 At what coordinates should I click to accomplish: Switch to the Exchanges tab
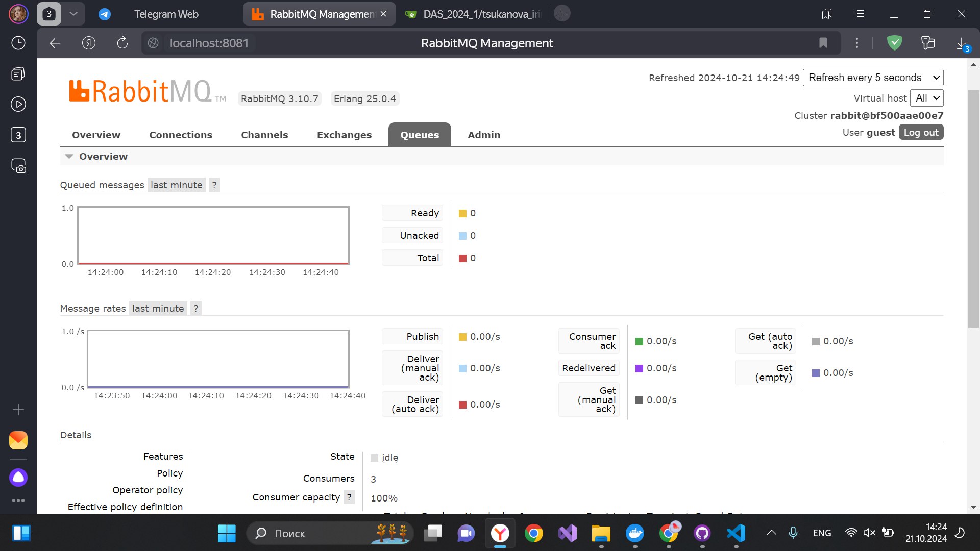tap(344, 135)
